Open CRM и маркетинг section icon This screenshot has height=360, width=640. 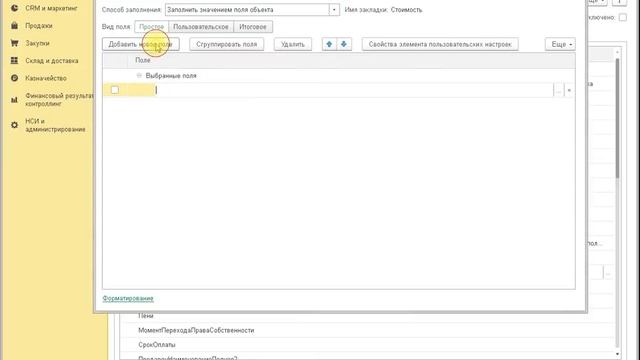coord(14,8)
